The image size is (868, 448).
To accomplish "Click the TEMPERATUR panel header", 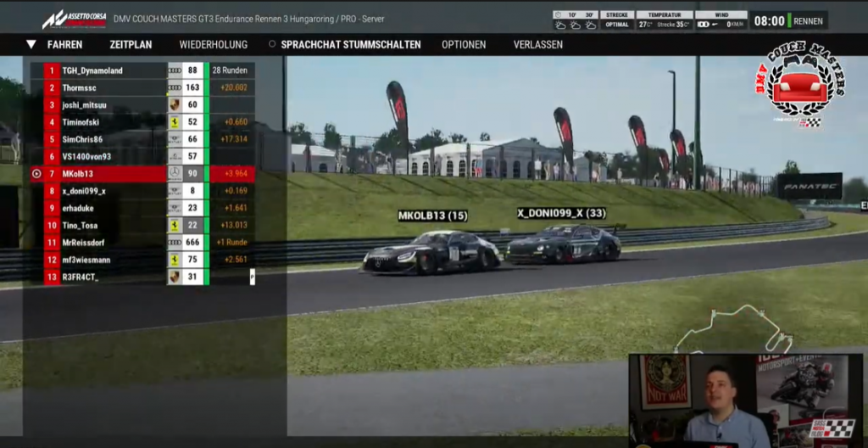I will click(665, 15).
